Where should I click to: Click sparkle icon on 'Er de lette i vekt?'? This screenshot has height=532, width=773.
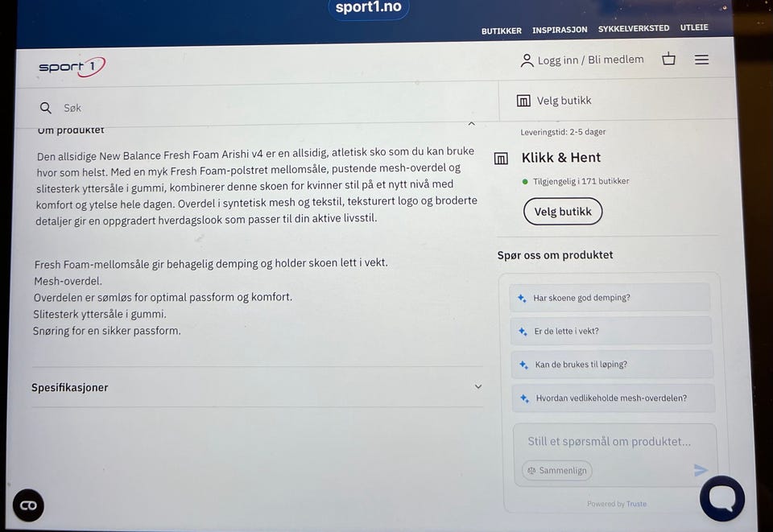click(x=523, y=332)
